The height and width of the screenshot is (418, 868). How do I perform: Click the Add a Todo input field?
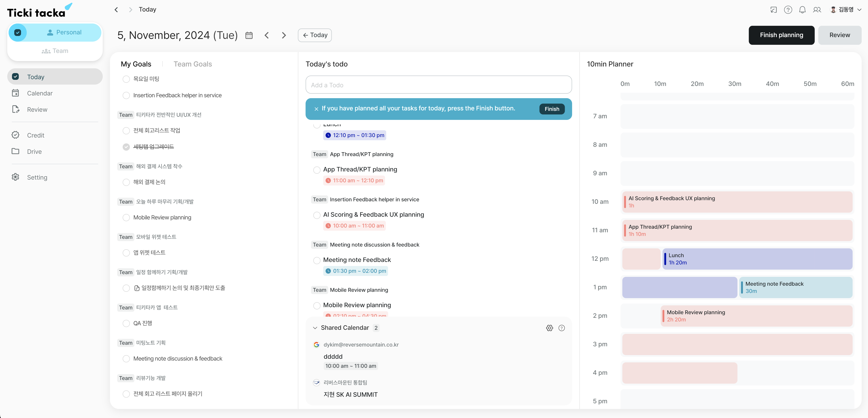pyautogui.click(x=438, y=85)
